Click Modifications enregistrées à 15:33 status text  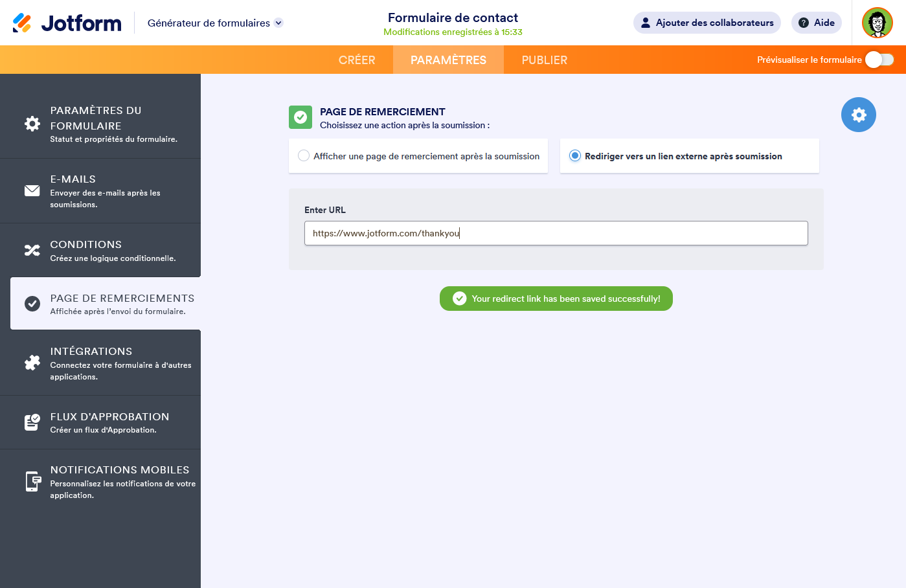pos(453,32)
